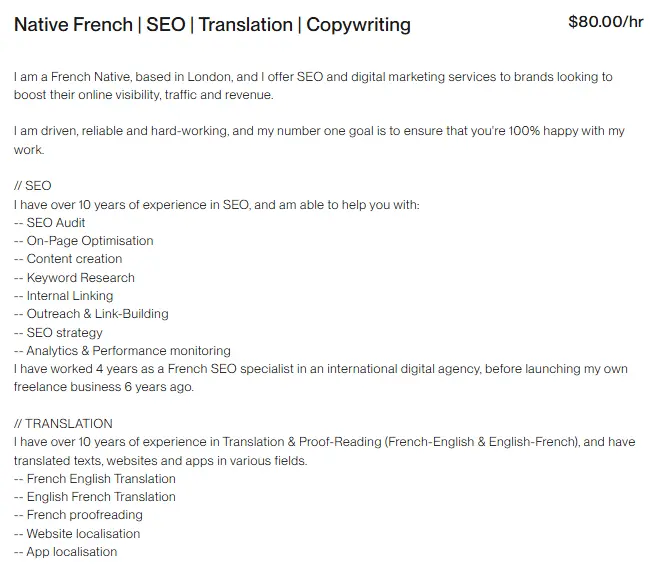This screenshot has height=572, width=664.
Task: Click the "App localisation" list item
Action: pyautogui.click(x=71, y=551)
